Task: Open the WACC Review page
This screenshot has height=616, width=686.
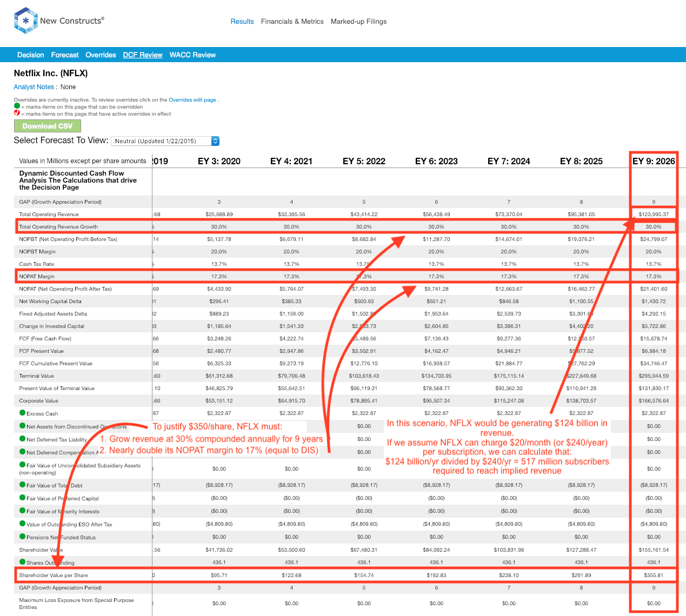Action: [192, 55]
